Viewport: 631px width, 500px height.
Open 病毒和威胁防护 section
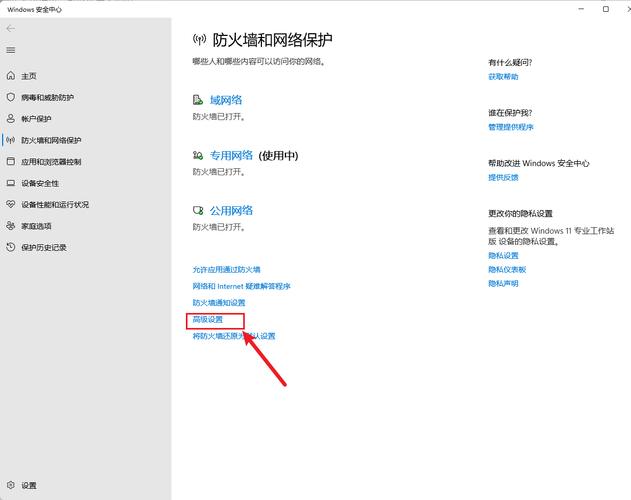(47, 97)
